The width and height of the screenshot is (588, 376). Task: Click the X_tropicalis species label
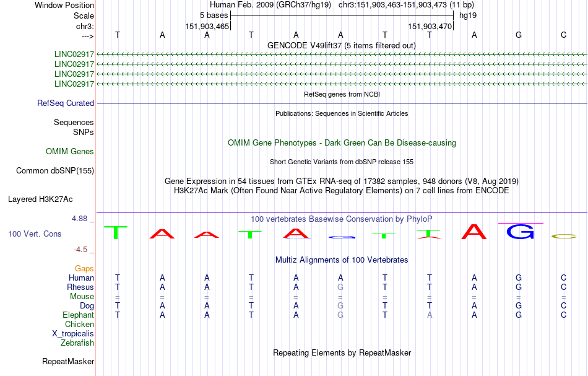click(73, 334)
